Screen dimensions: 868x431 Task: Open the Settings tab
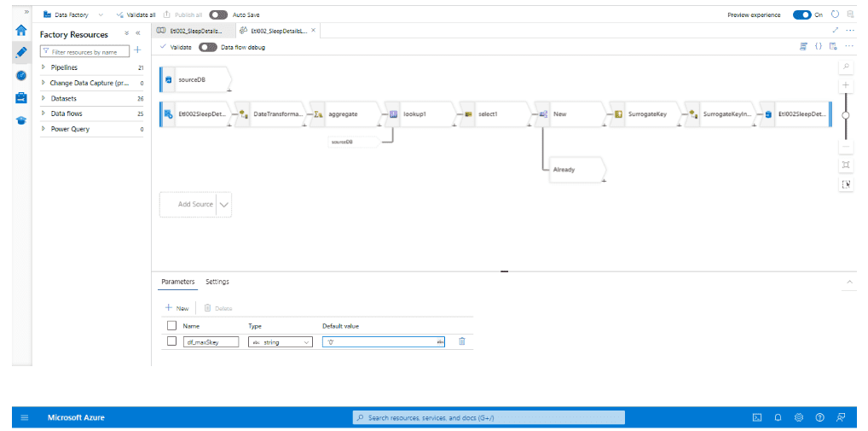coord(217,282)
